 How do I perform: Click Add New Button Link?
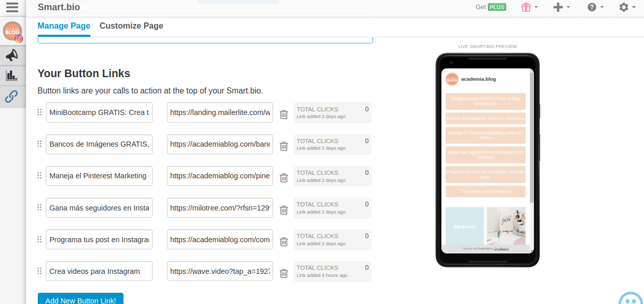pos(81,299)
